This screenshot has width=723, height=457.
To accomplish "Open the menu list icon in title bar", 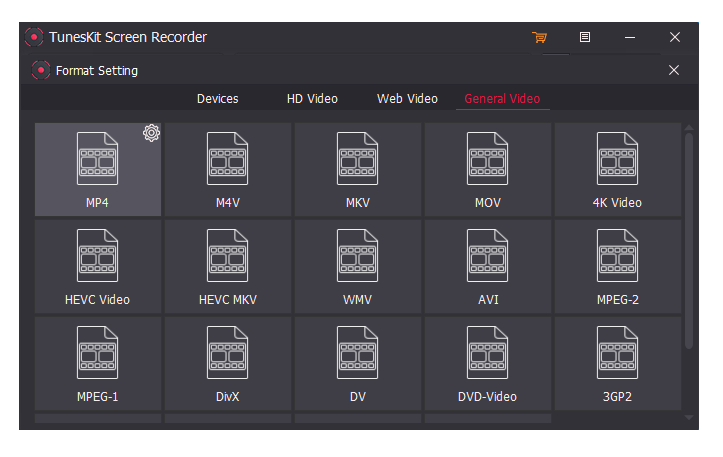I will pos(585,37).
